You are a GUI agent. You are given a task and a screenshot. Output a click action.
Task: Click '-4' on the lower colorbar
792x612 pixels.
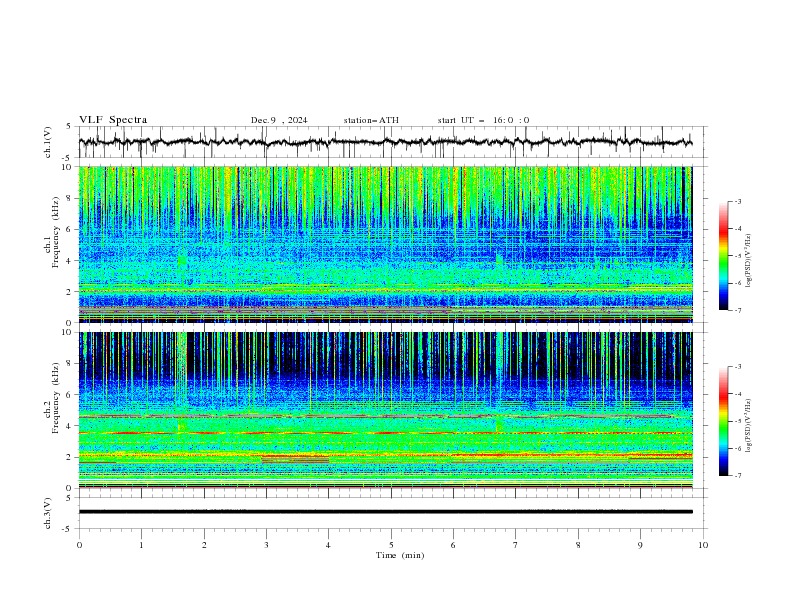[738, 394]
